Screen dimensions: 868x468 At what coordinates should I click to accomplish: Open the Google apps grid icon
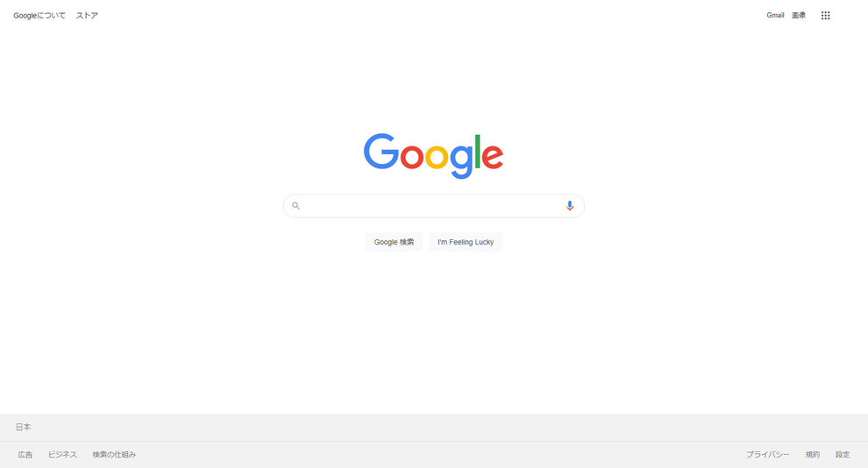[x=825, y=16]
